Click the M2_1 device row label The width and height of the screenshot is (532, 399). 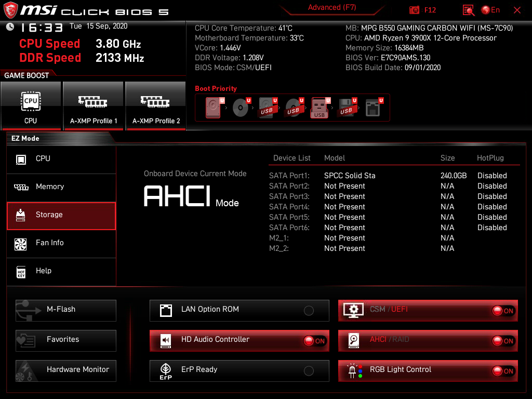(279, 238)
